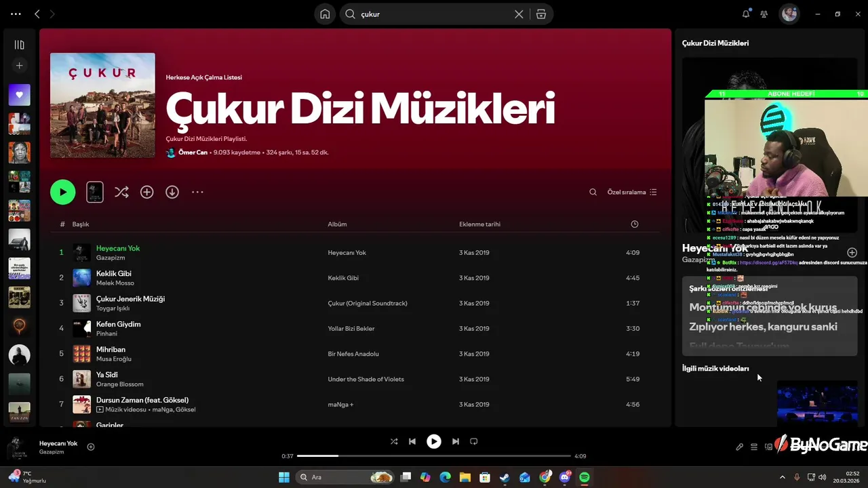Download the playlist via the arrow-down icon
868x488 pixels.
click(172, 192)
